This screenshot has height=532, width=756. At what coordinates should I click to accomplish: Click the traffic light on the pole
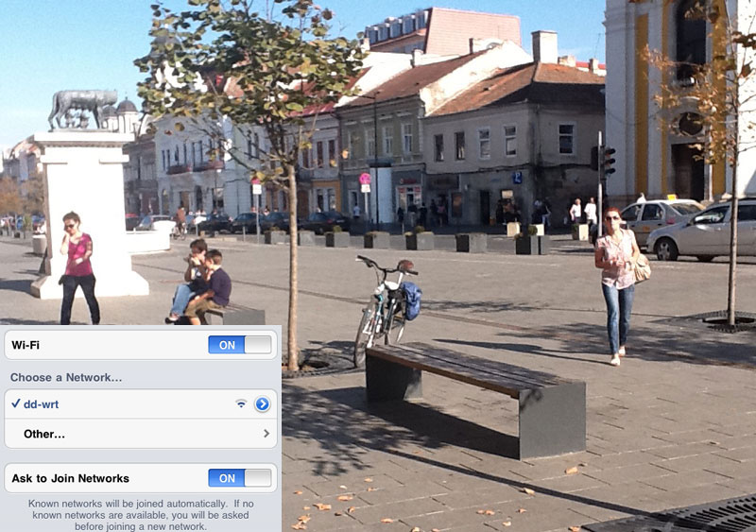[608, 160]
